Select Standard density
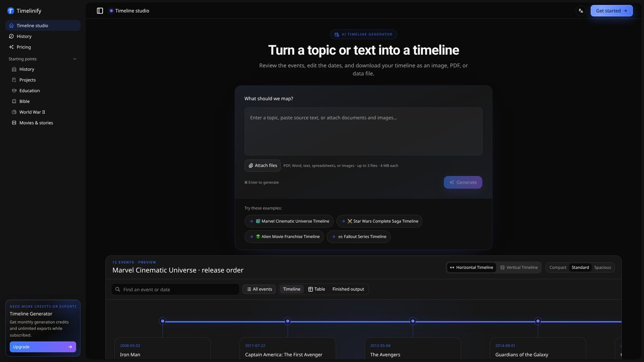The height and width of the screenshot is (362, 644). (580, 267)
